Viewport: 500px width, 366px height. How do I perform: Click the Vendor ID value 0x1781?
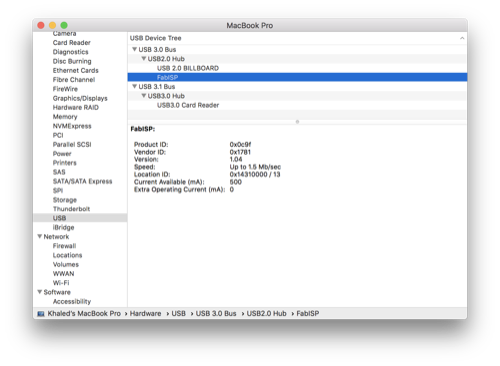pos(240,152)
